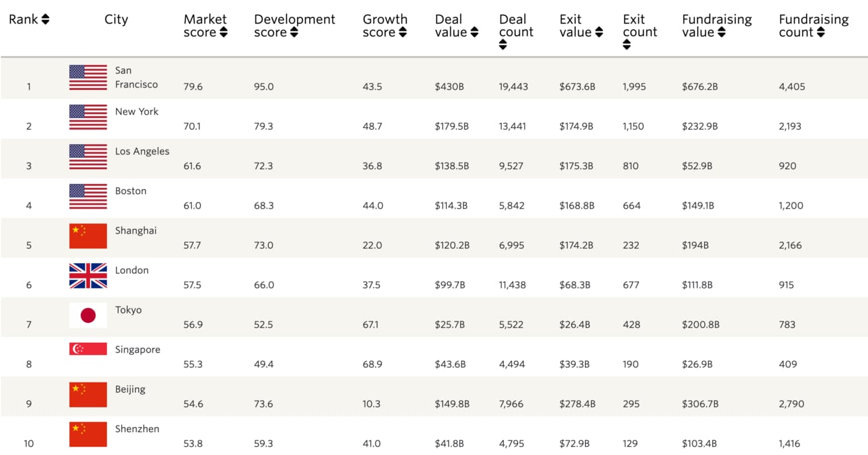Click the Japan flag beside Tokyo
The image size is (868, 455).
pos(88,315)
